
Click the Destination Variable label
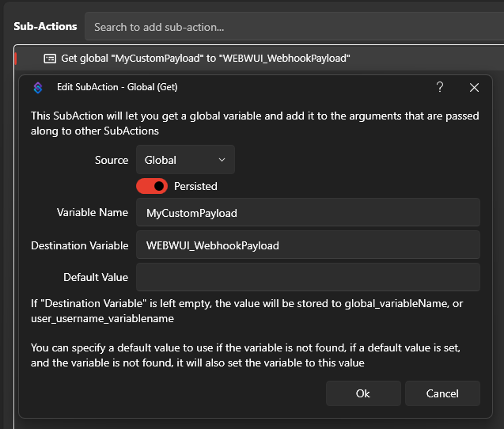pos(79,245)
